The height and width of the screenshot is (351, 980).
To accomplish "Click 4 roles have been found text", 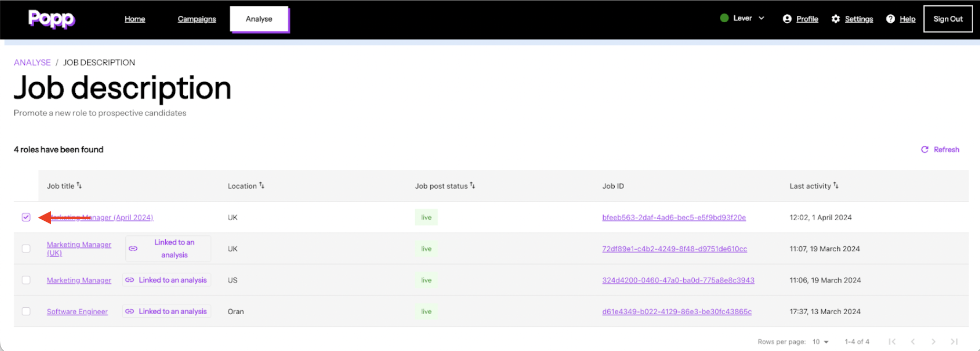I will click(x=58, y=150).
